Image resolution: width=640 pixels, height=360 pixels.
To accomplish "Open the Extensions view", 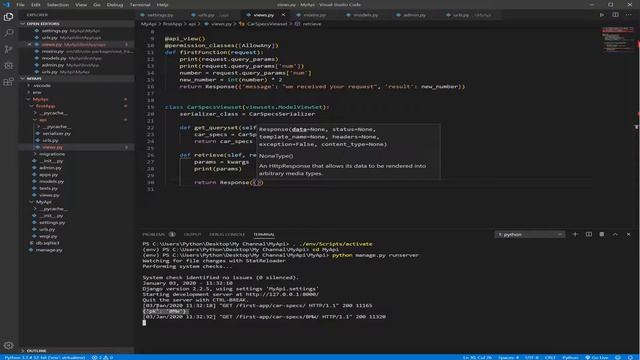I will click(8, 82).
